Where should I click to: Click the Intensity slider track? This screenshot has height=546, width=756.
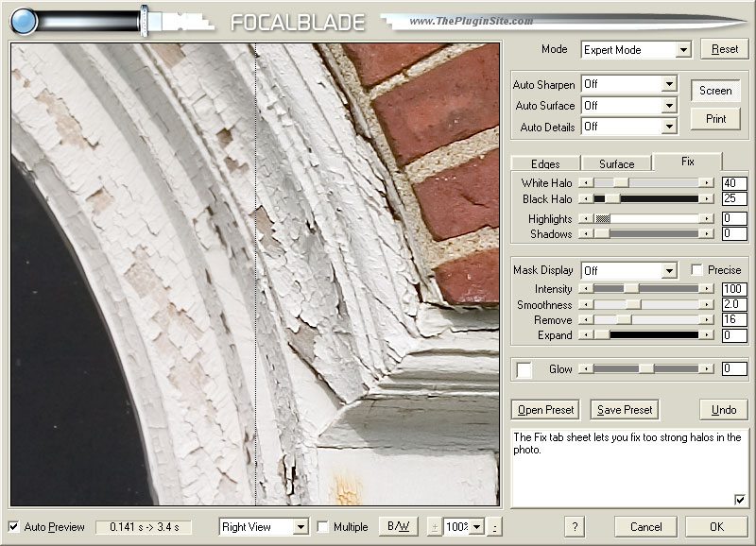[646, 289]
